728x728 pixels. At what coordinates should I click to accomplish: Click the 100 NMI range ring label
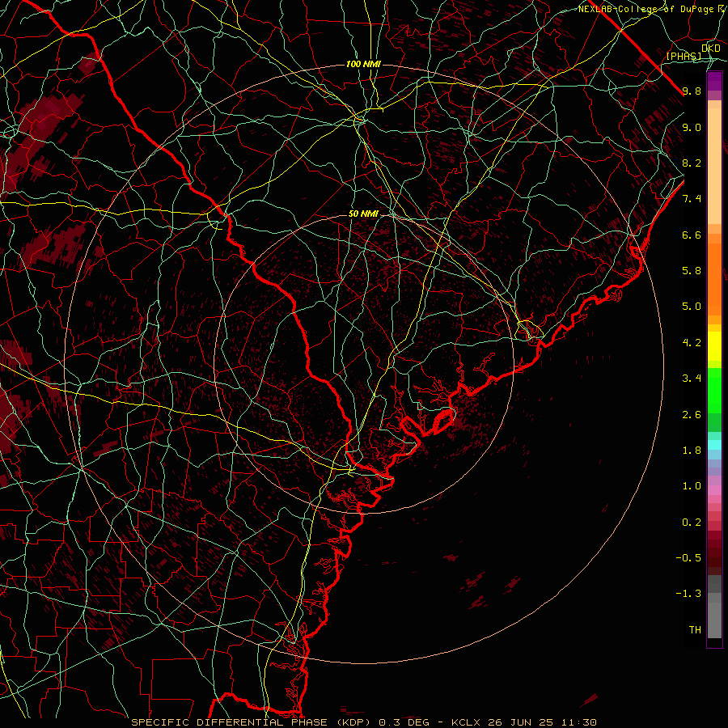click(363, 64)
